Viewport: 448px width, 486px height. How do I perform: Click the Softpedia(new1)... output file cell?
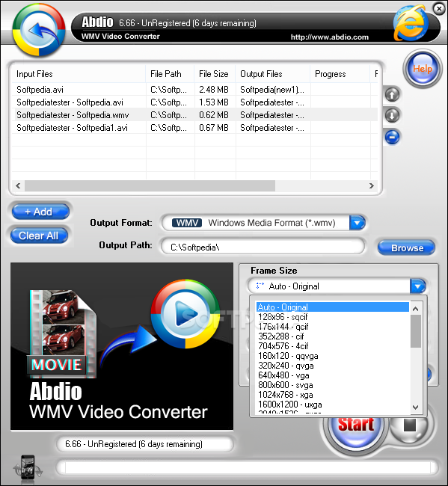click(x=272, y=90)
